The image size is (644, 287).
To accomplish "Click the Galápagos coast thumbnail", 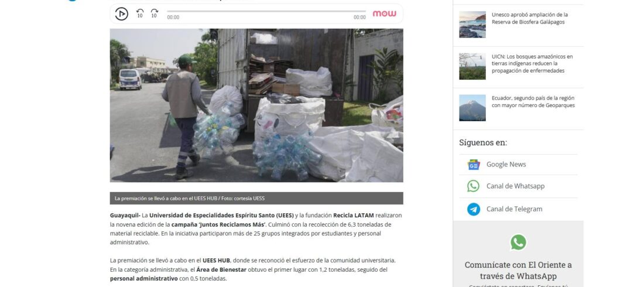I will (x=472, y=25).
